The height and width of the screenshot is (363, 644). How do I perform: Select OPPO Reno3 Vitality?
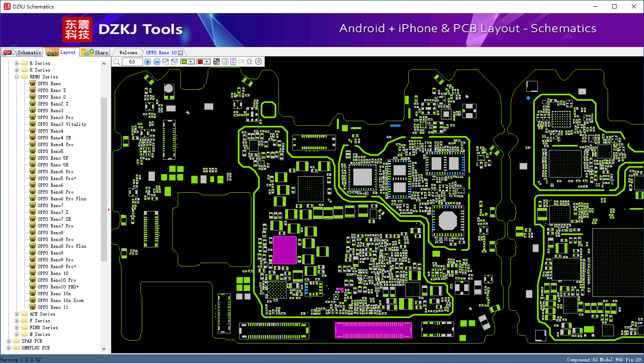coord(62,124)
